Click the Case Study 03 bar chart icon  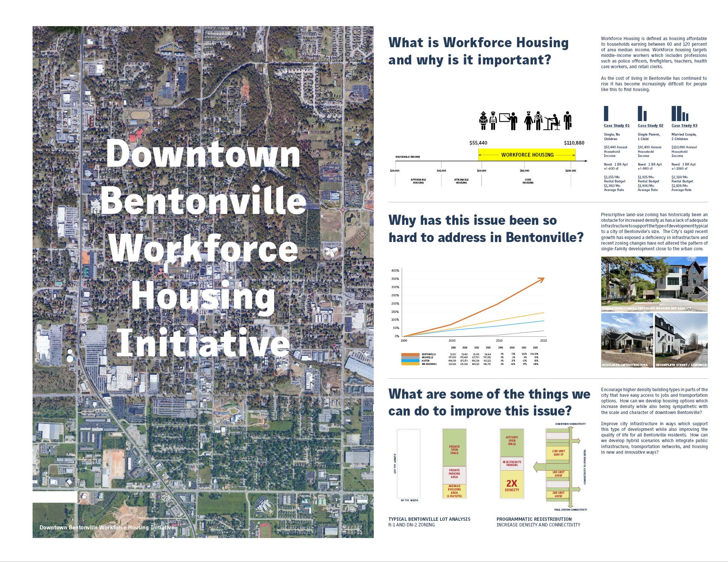[x=680, y=114]
